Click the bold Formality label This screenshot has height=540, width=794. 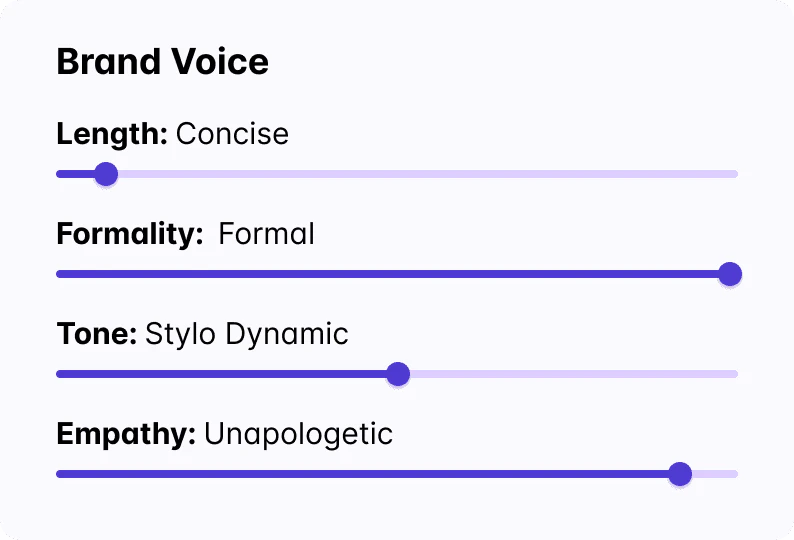[130, 234]
